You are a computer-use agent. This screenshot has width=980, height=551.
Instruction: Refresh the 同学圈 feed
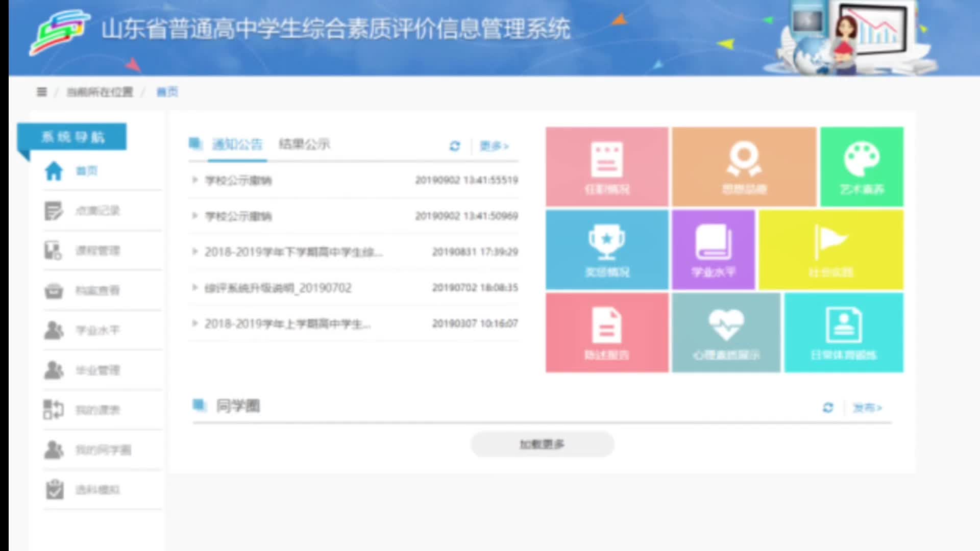pyautogui.click(x=829, y=408)
